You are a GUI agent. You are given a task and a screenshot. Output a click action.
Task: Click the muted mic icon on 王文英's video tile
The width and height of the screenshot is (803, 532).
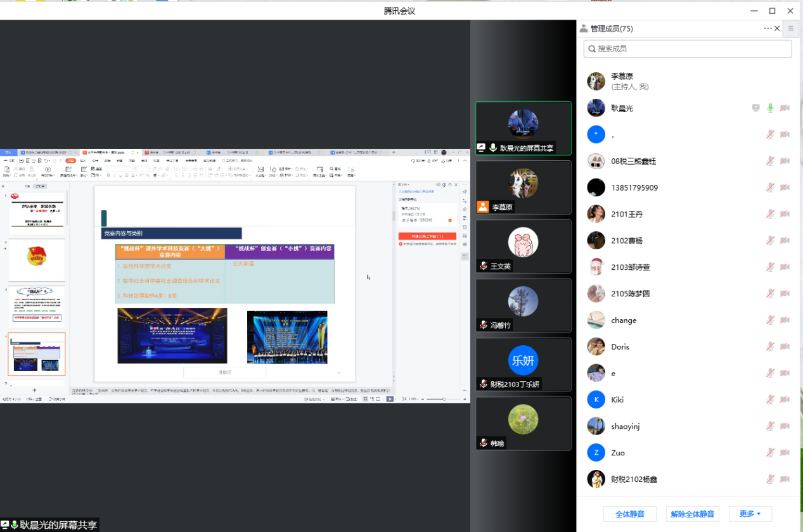coord(484,266)
